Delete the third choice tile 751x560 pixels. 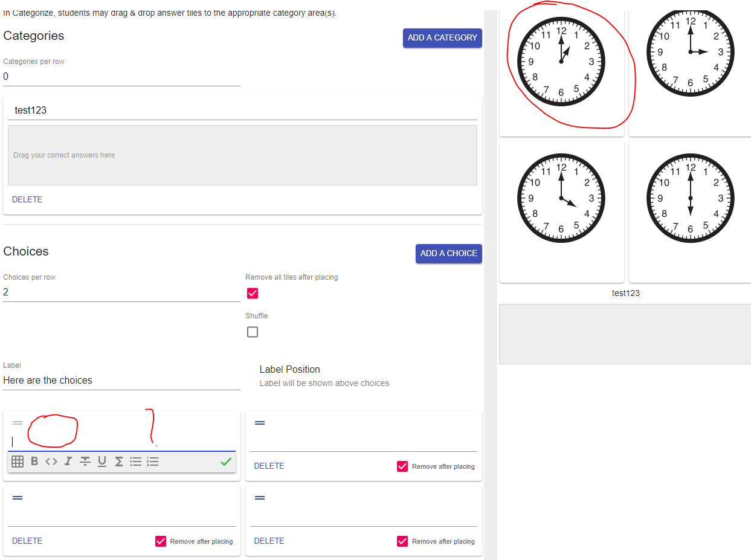(x=27, y=541)
